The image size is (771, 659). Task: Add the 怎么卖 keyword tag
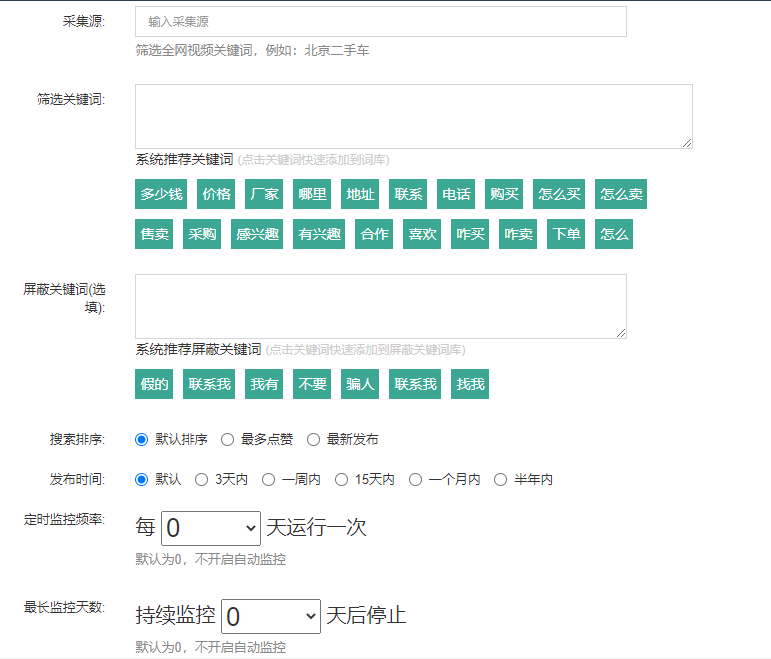[621, 194]
